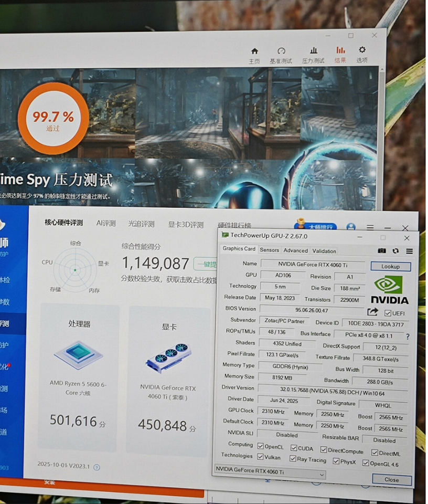Click user account icon in Master Lu window

(351, 227)
